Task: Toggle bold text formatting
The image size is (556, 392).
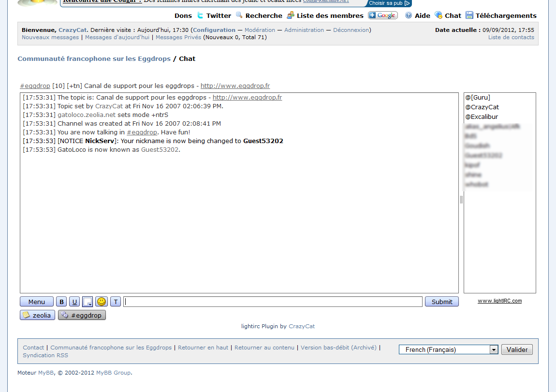Action: [x=61, y=302]
